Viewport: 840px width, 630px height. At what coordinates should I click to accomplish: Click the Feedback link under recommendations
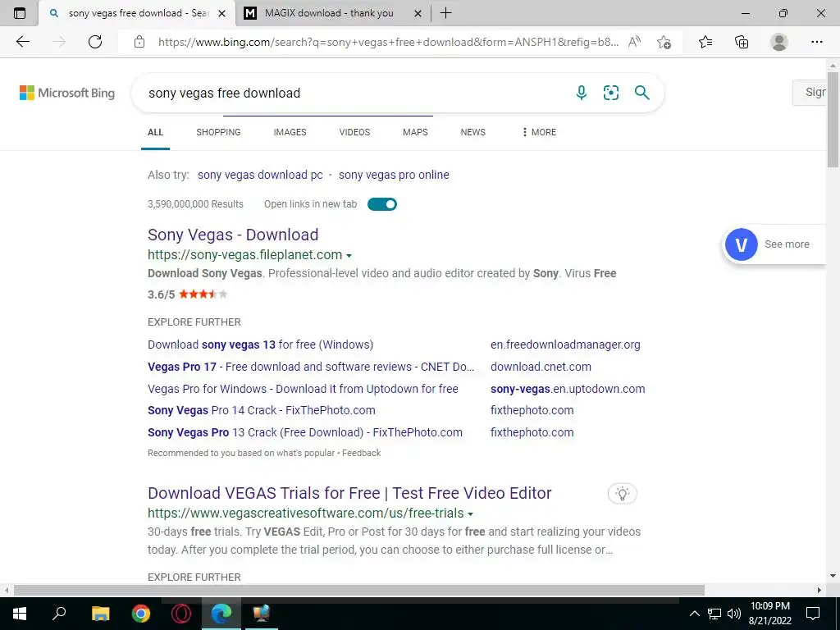[362, 453]
